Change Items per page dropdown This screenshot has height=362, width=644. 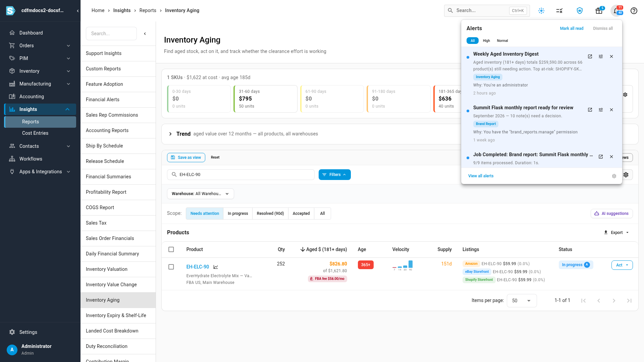[522, 301]
